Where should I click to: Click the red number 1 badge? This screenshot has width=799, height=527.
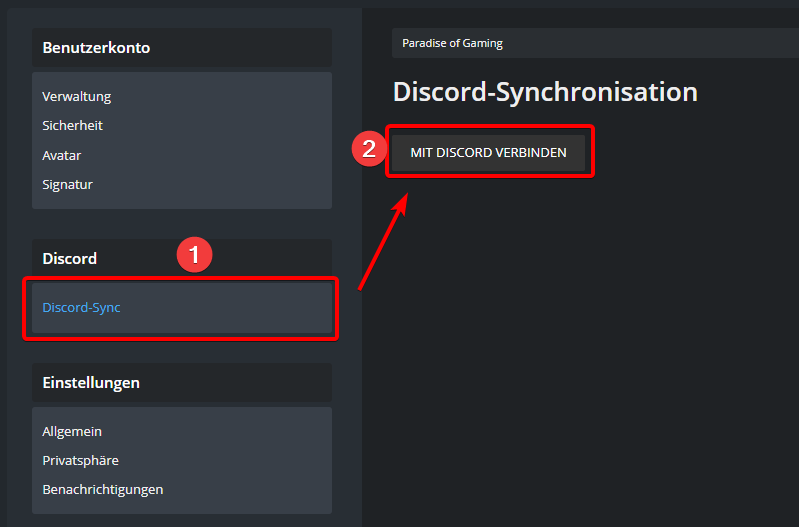(x=194, y=254)
